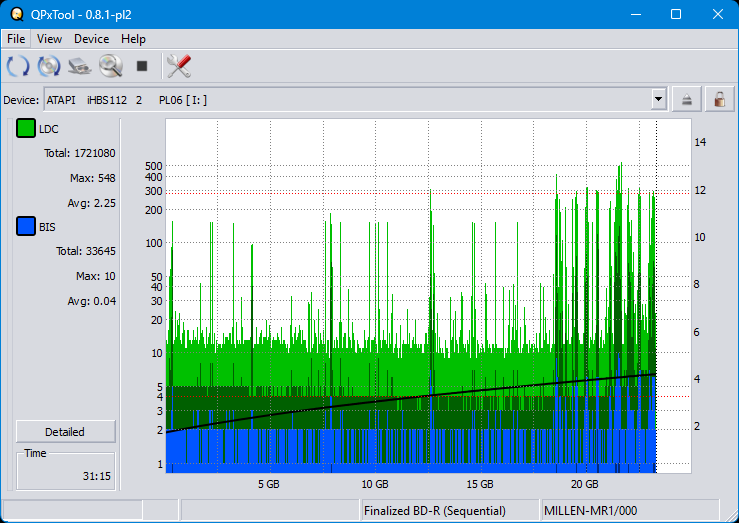Lock the drive tray with the padlock button
Viewport: 739px width, 523px height.
[719, 99]
